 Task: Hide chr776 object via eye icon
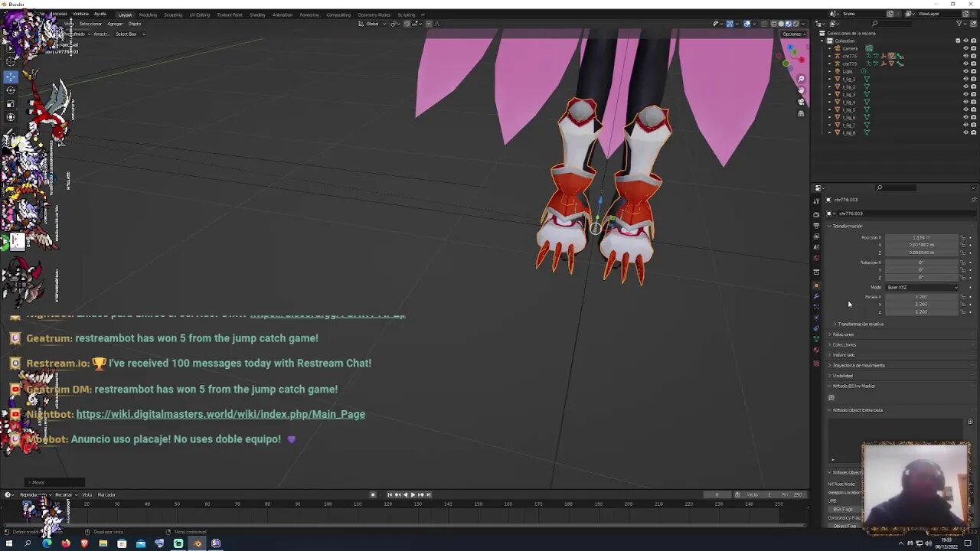[x=965, y=56]
